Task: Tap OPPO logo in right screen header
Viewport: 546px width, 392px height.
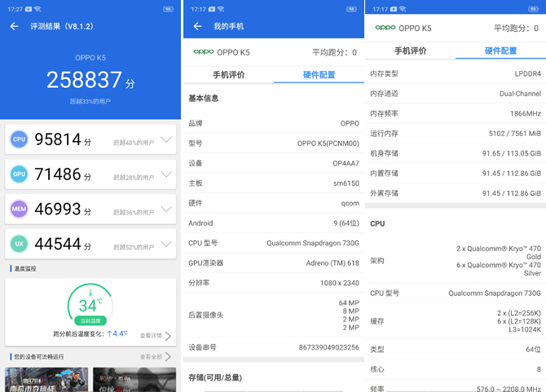Action: 385,28
